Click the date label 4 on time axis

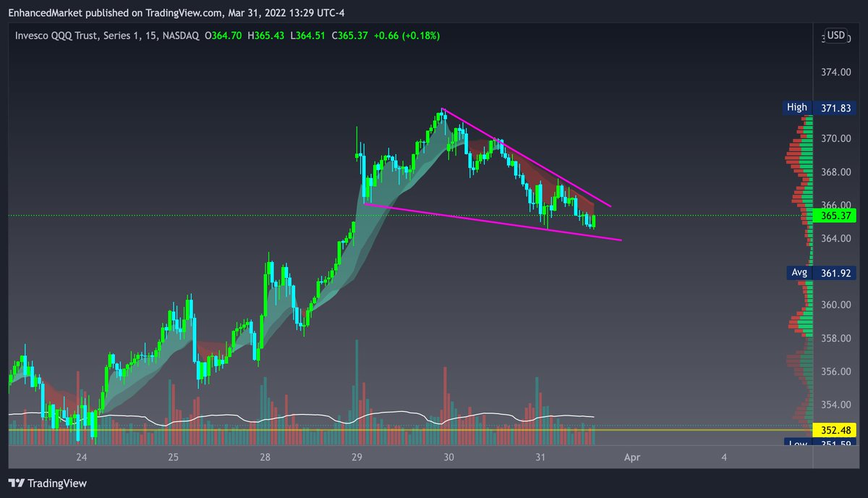point(724,457)
